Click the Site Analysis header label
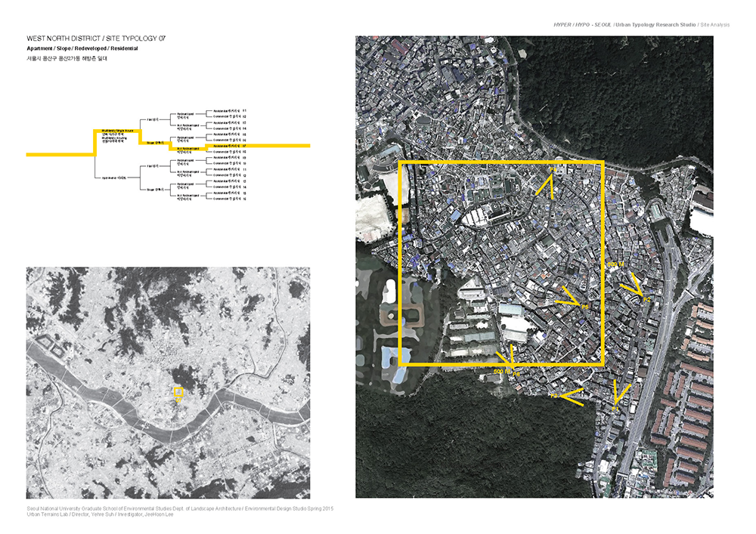Image resolution: width=756 pixels, height=534 pixels. coord(714,25)
